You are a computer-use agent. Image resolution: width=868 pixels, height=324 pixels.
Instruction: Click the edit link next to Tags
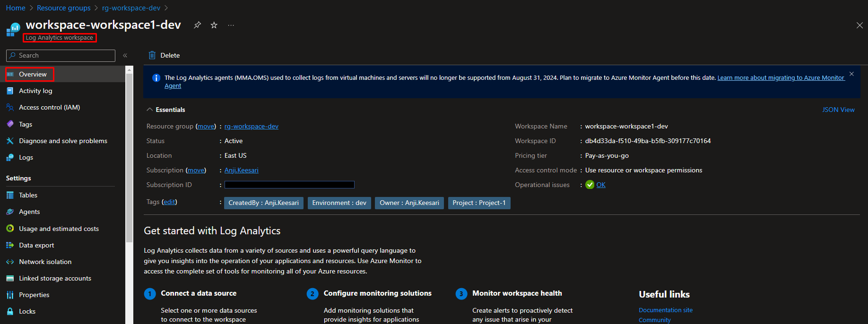pos(169,202)
